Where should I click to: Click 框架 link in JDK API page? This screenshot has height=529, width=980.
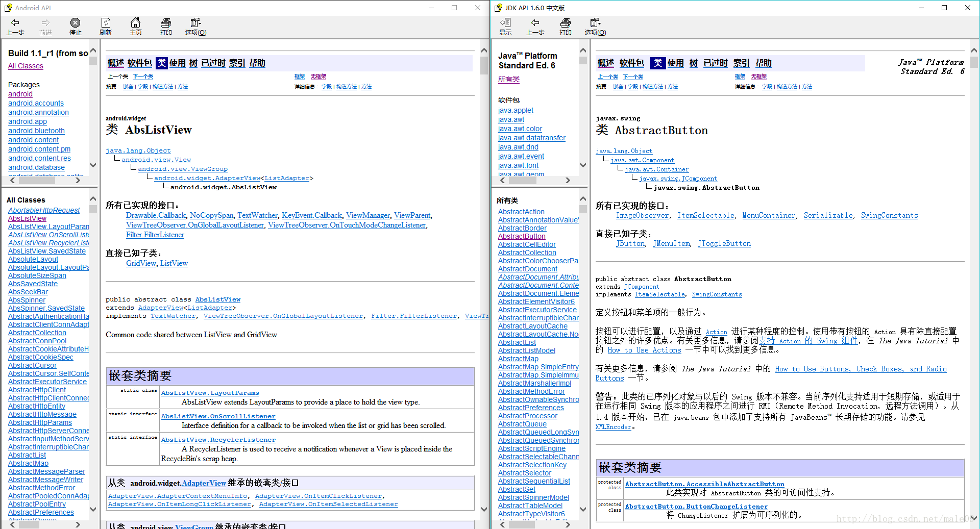point(740,77)
